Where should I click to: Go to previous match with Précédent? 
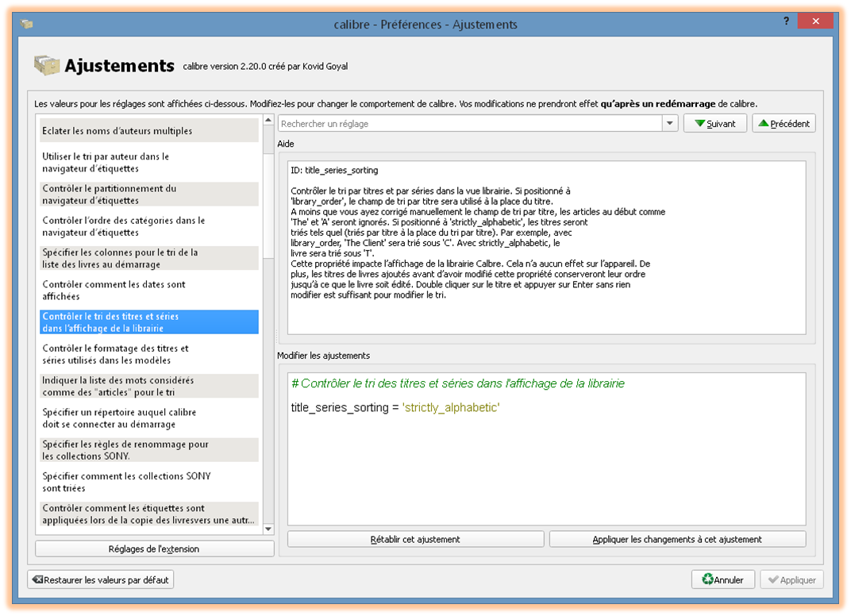pyautogui.click(x=784, y=124)
